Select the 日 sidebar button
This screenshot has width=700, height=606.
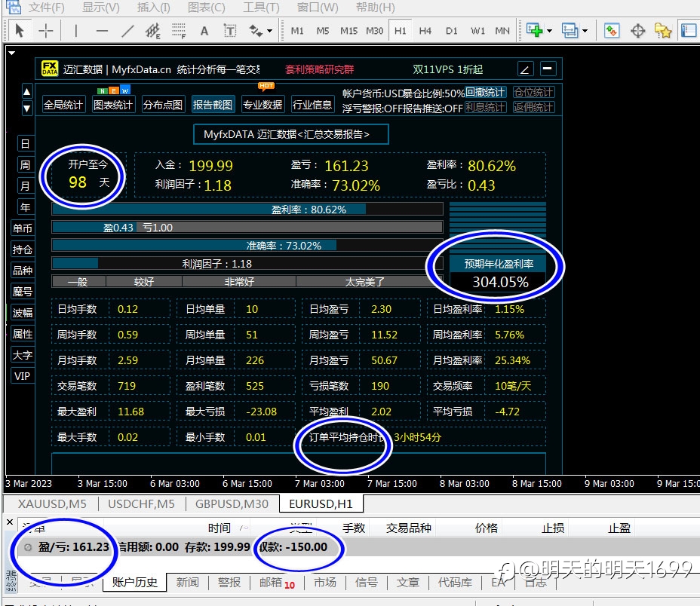tap(26, 144)
